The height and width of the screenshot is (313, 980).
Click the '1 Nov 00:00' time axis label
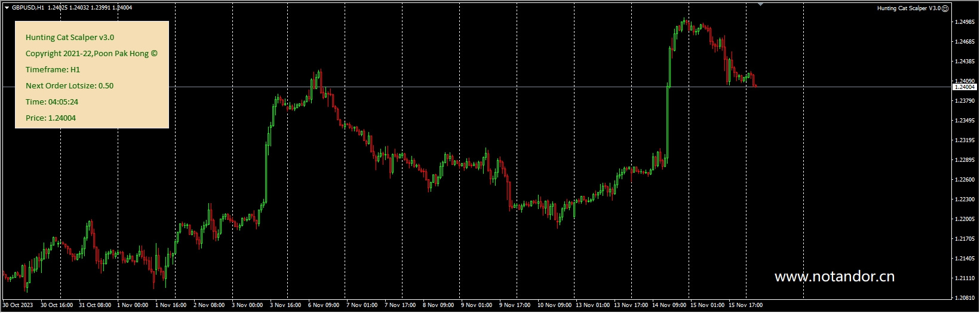coord(133,305)
